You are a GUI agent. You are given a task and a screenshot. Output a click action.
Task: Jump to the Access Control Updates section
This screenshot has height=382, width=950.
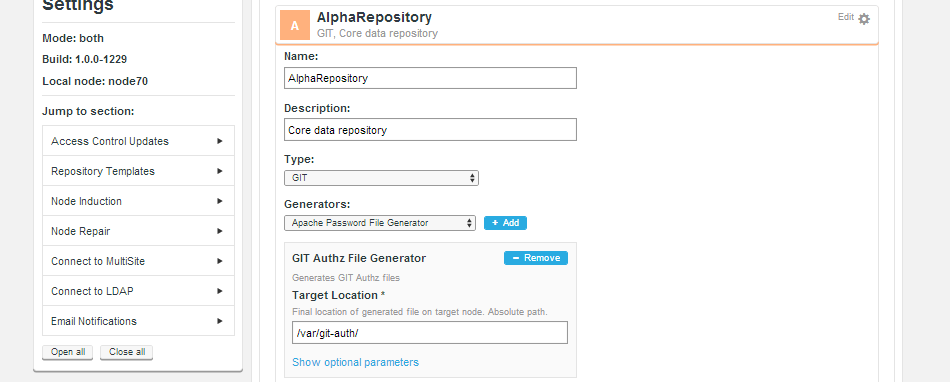tap(138, 141)
